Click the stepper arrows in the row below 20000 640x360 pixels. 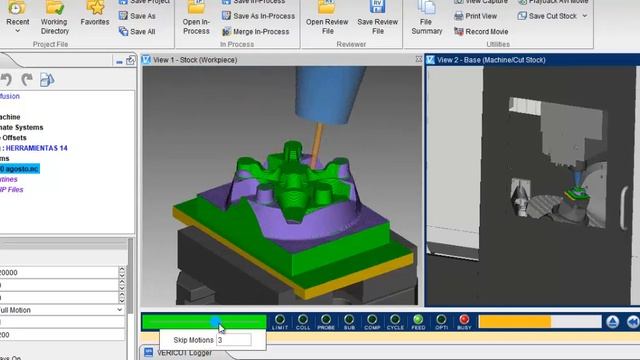tap(122, 285)
